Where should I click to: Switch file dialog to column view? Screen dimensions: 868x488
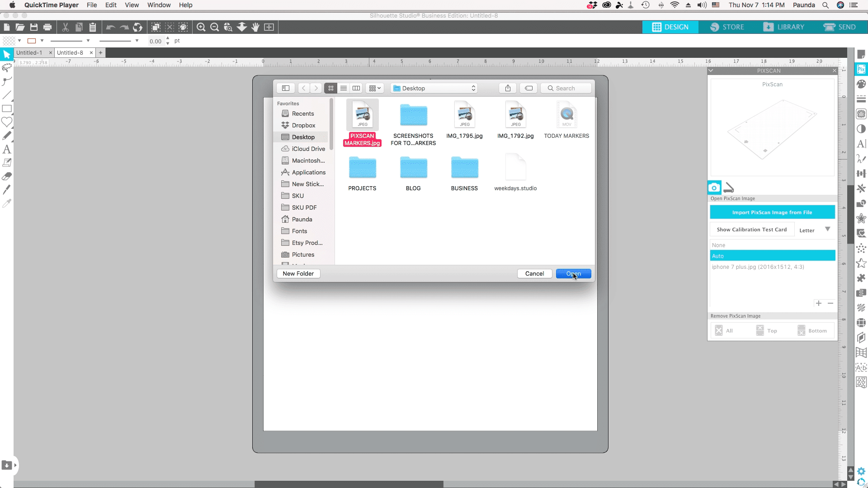pyautogui.click(x=356, y=88)
